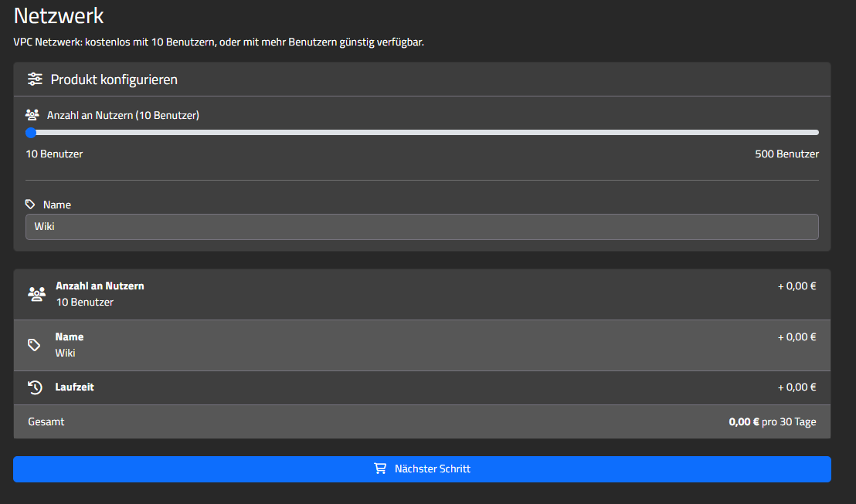Image resolution: width=856 pixels, height=504 pixels.
Task: Click the middle of the user count slider track
Action: click(423, 133)
